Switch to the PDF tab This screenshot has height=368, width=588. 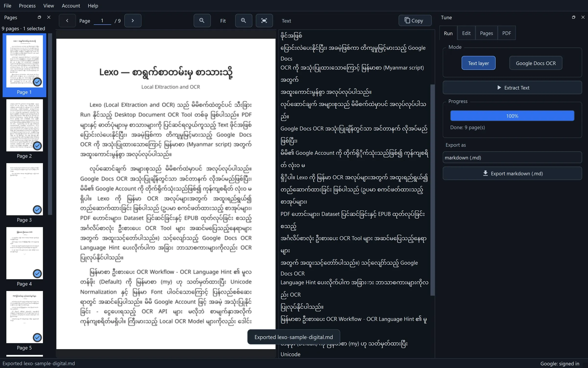tap(506, 33)
